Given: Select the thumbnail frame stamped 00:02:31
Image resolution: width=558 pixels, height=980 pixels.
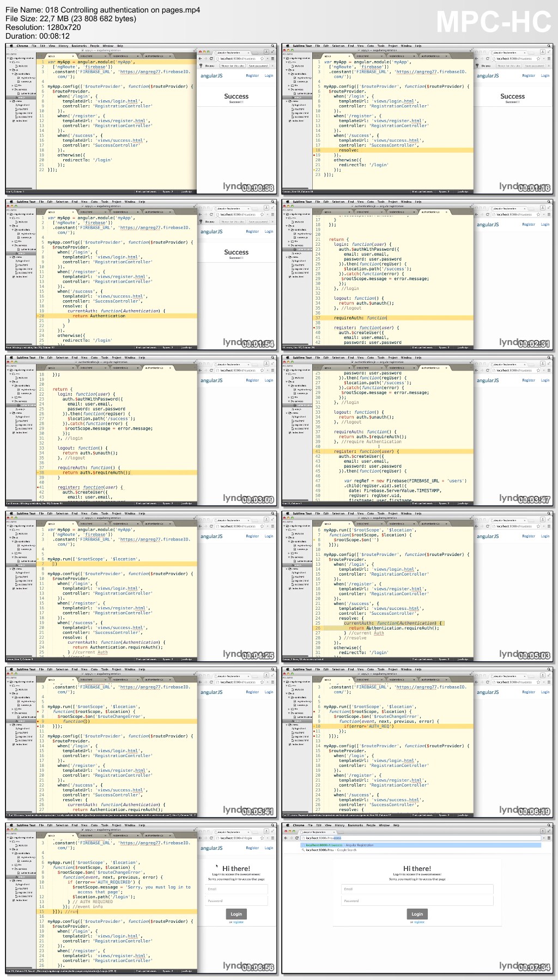Looking at the screenshot, I should [x=417, y=275].
